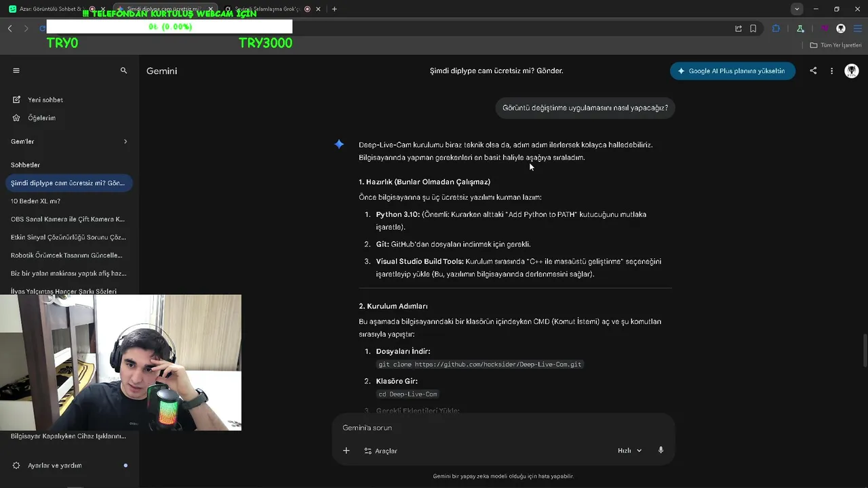
Task: Click the Gemini logo text
Action: [161, 70]
